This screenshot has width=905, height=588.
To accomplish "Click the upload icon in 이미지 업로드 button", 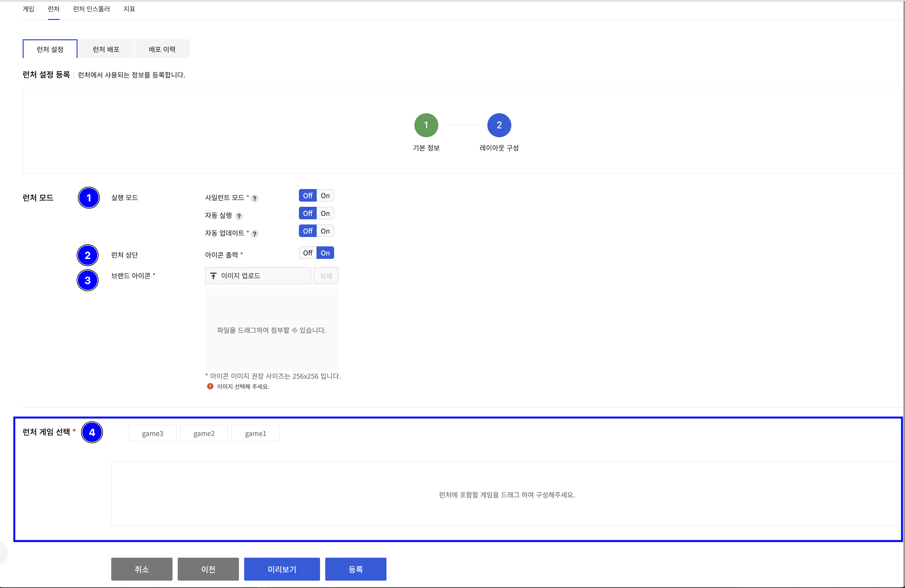I will [213, 276].
